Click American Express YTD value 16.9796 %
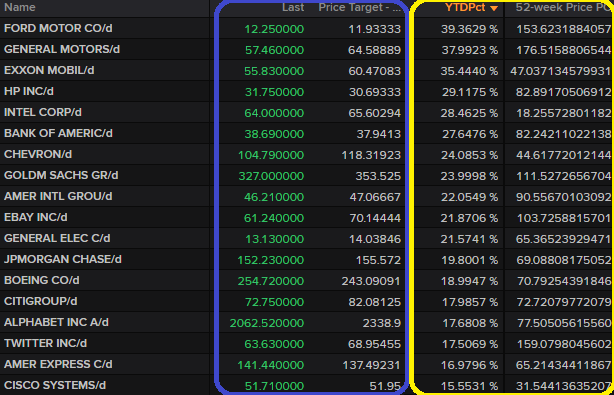Viewport: 614px width, 395px height. (x=470, y=365)
